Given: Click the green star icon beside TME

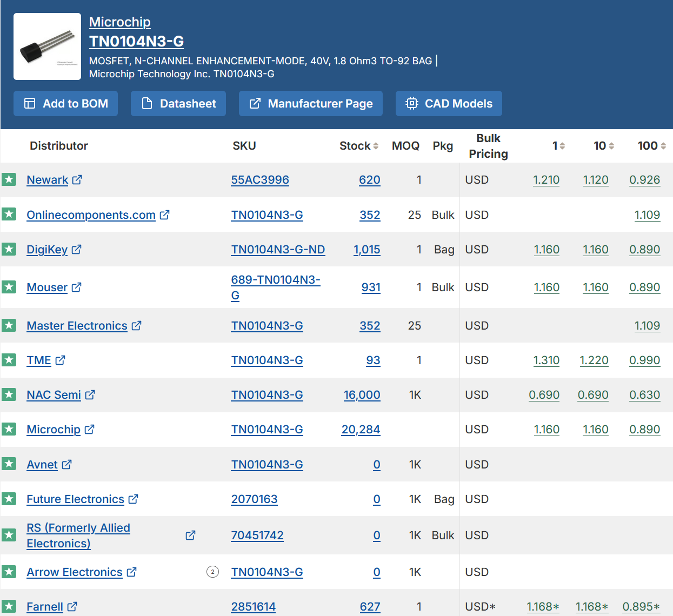Looking at the screenshot, I should (9, 359).
